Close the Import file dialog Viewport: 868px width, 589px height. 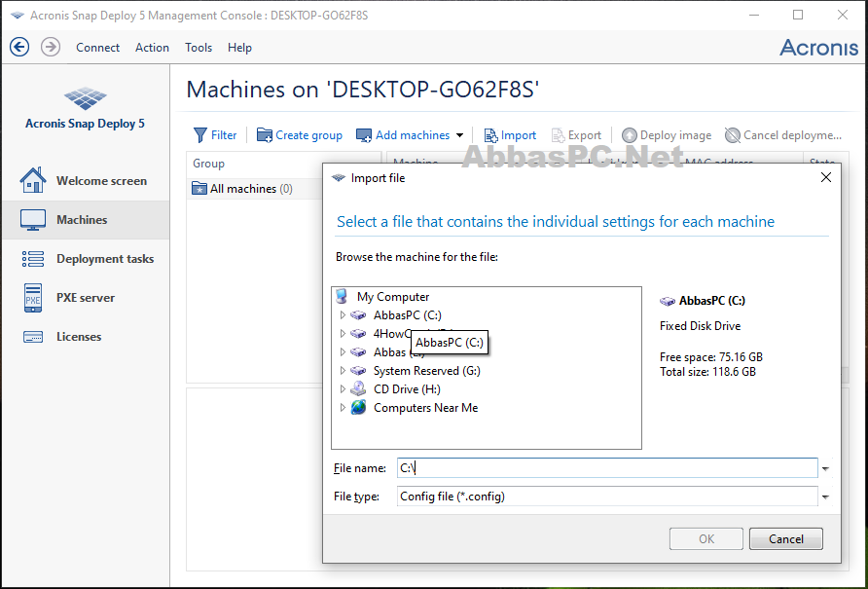(x=825, y=178)
